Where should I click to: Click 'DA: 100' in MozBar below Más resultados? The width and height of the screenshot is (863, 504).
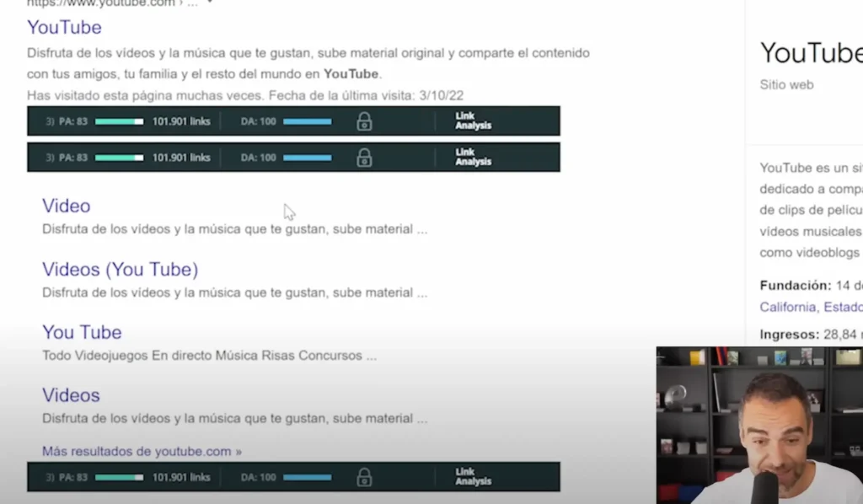point(258,477)
